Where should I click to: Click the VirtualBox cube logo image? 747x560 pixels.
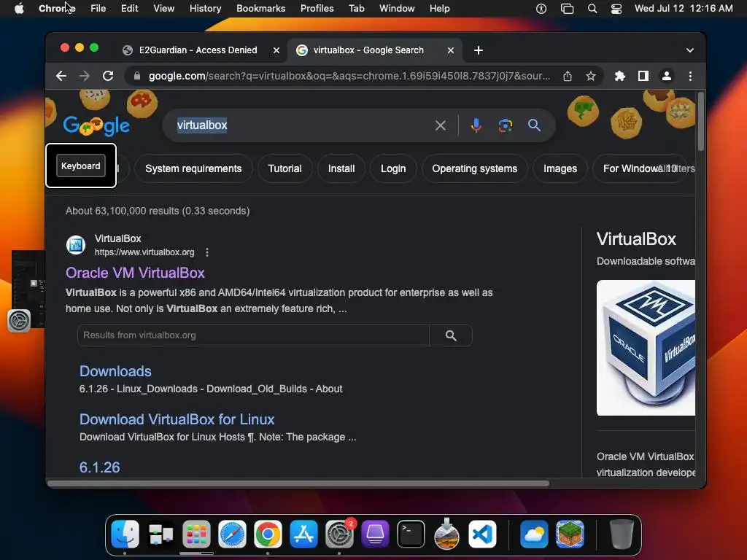click(646, 348)
